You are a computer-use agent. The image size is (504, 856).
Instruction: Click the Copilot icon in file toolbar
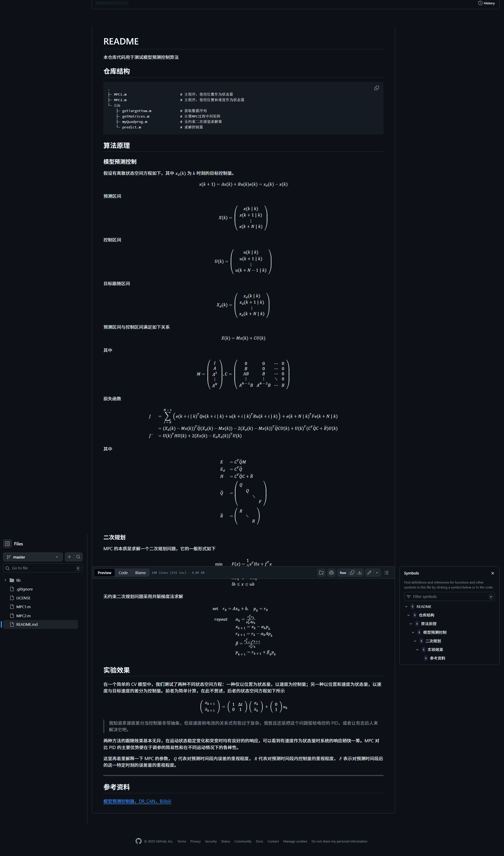tap(331, 572)
